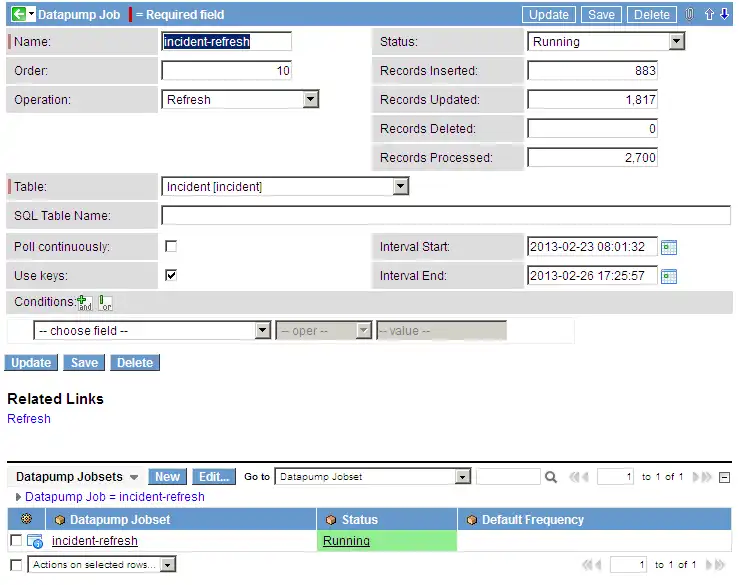Click the paperclip attachments icon

tap(690, 15)
